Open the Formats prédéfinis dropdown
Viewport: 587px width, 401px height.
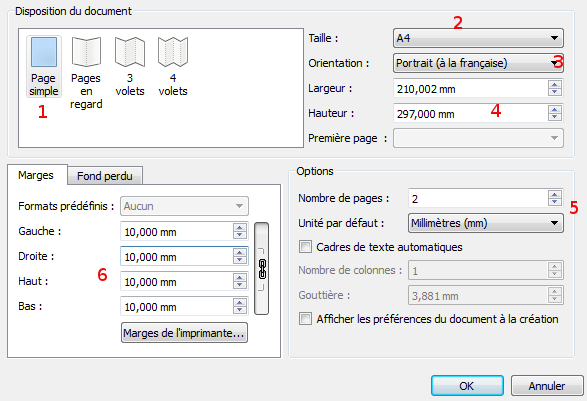coord(184,206)
